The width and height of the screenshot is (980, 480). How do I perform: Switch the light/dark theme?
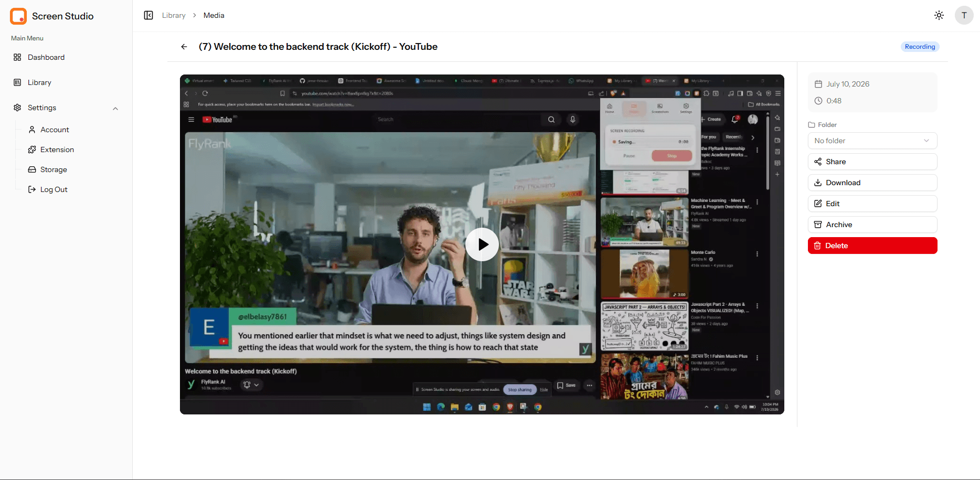[x=939, y=15]
